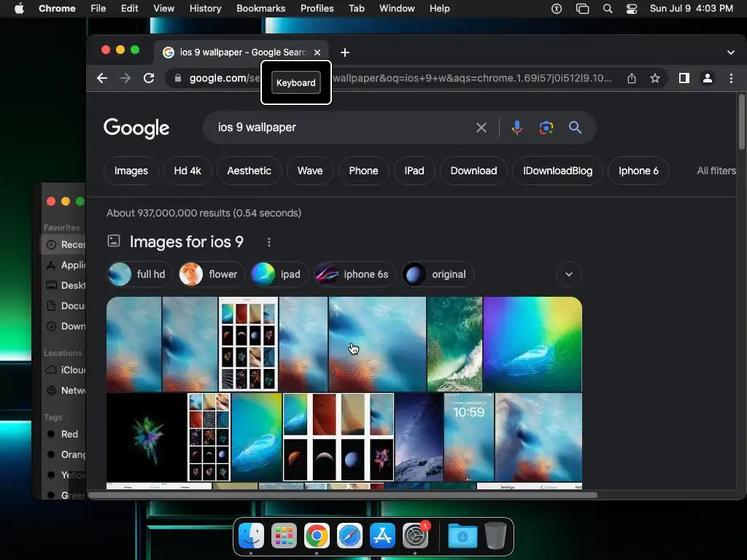Screen dimensions: 747x560
Task: Open the green wave wallpaper thumbnail
Action: pyautogui.click(x=454, y=344)
